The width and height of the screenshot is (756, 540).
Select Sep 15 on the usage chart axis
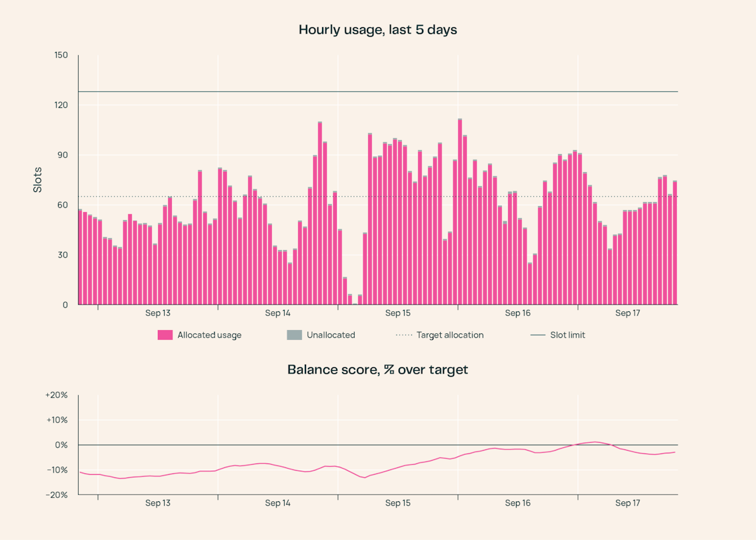tap(398, 313)
